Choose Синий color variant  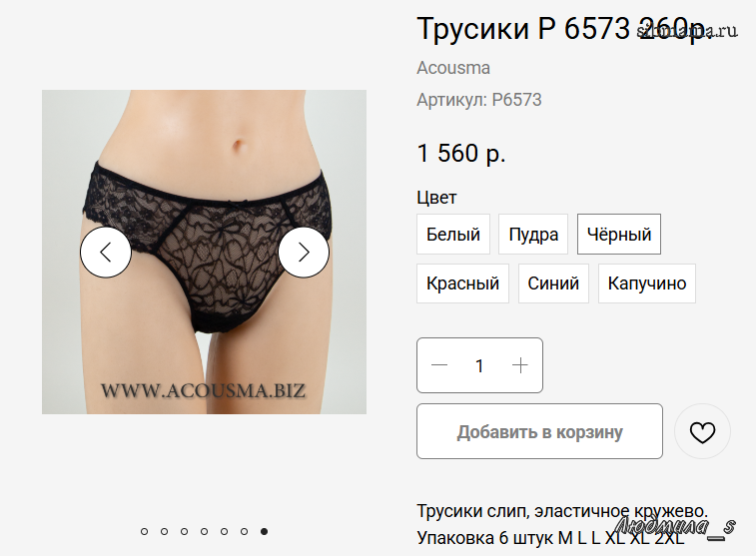click(x=553, y=283)
